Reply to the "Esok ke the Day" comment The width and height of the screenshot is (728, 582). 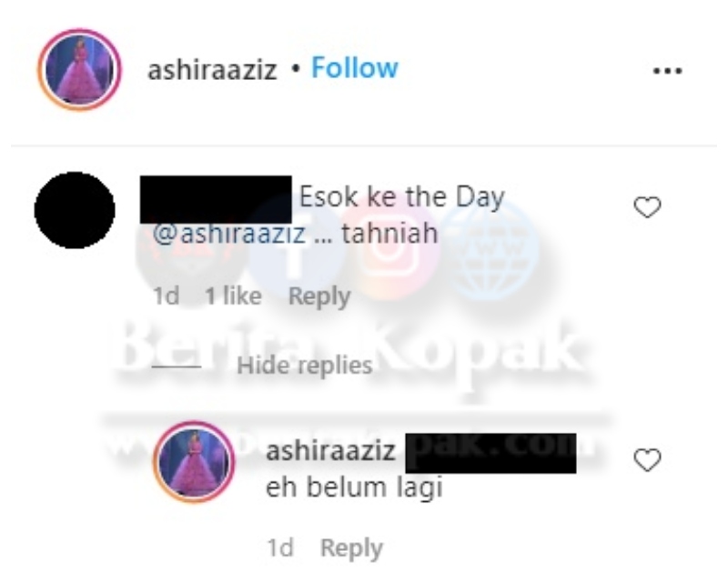click(x=319, y=297)
